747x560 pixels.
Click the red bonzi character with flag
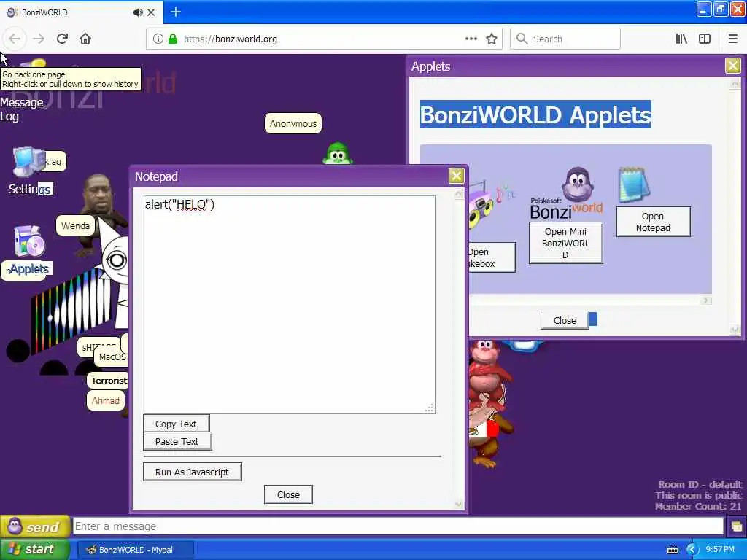pos(489,404)
